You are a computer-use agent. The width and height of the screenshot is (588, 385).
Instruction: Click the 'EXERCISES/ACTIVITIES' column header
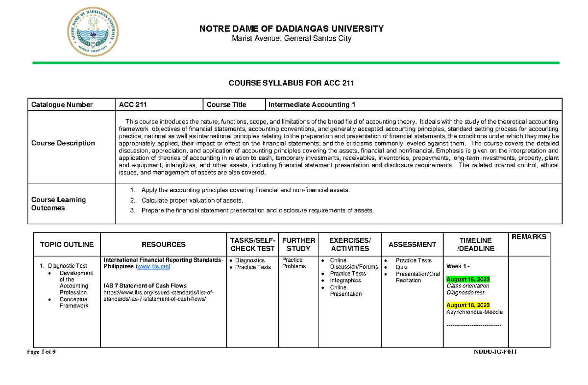[x=350, y=244]
